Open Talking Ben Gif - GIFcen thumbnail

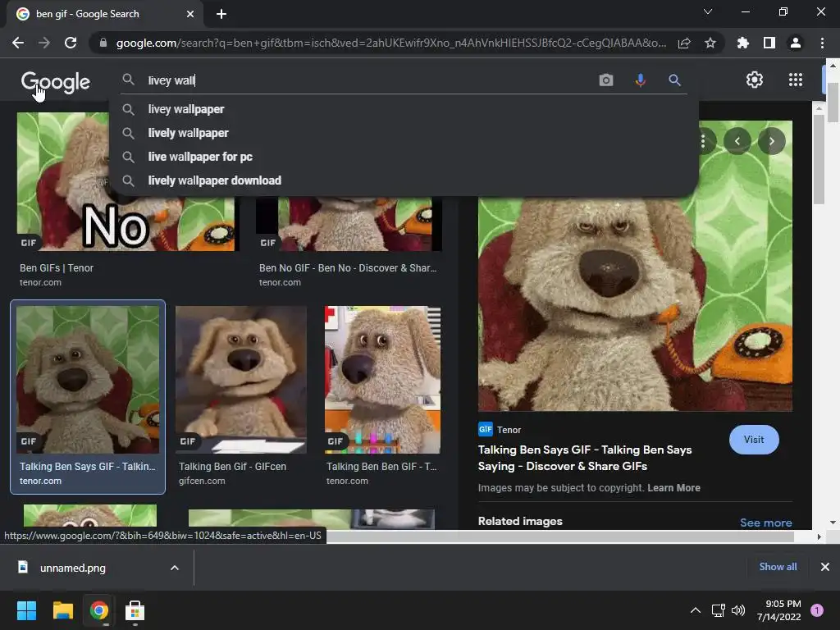coord(241,380)
